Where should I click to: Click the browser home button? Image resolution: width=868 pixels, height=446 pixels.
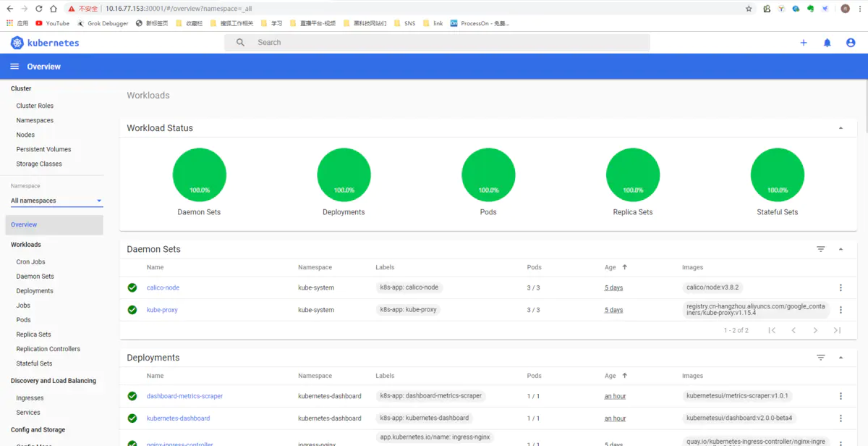(x=54, y=9)
